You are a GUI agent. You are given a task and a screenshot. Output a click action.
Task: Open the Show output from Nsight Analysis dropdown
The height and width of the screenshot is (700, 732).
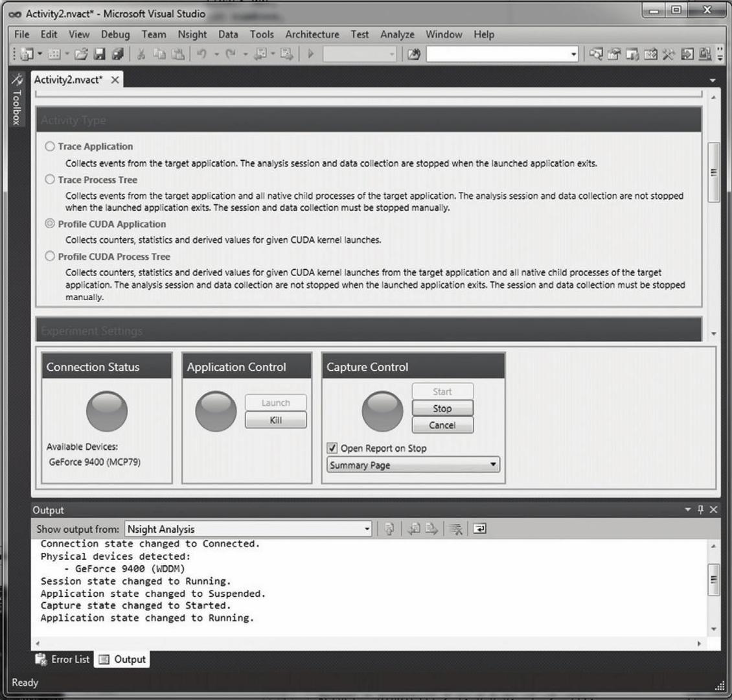[248, 529]
